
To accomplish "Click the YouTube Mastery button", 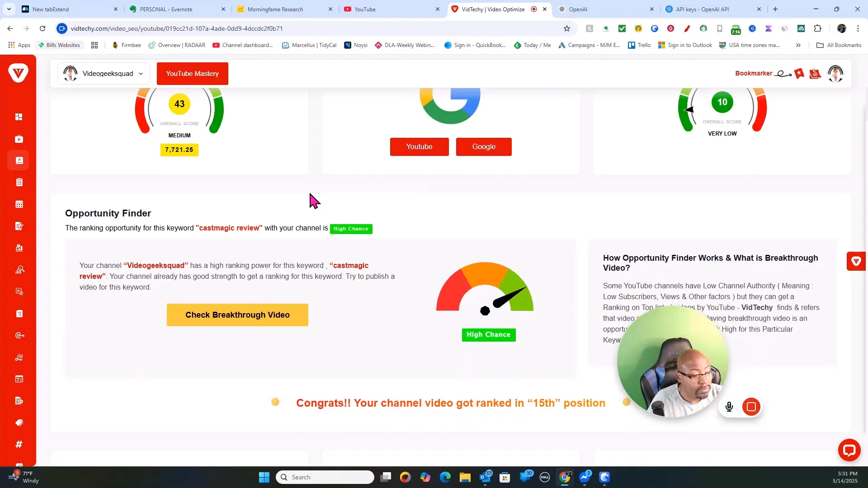I will click(x=192, y=74).
